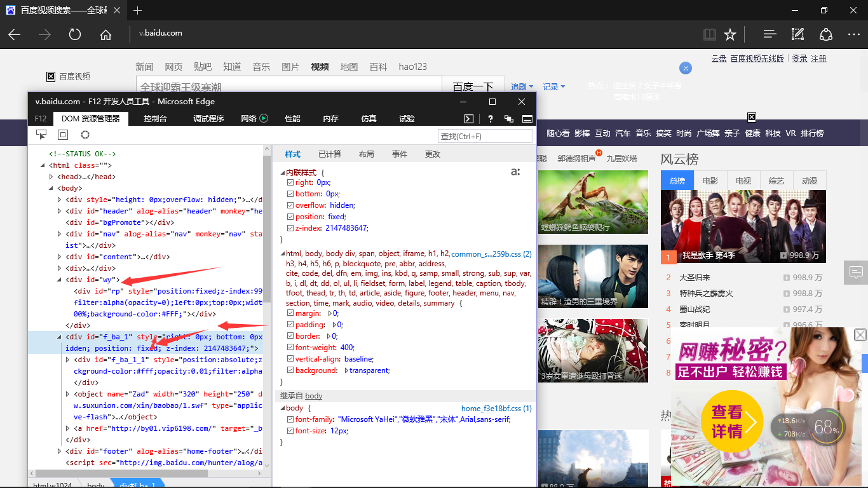Toggle DOM element highlighting box icon
This screenshot has width=868, height=488.
click(x=63, y=135)
